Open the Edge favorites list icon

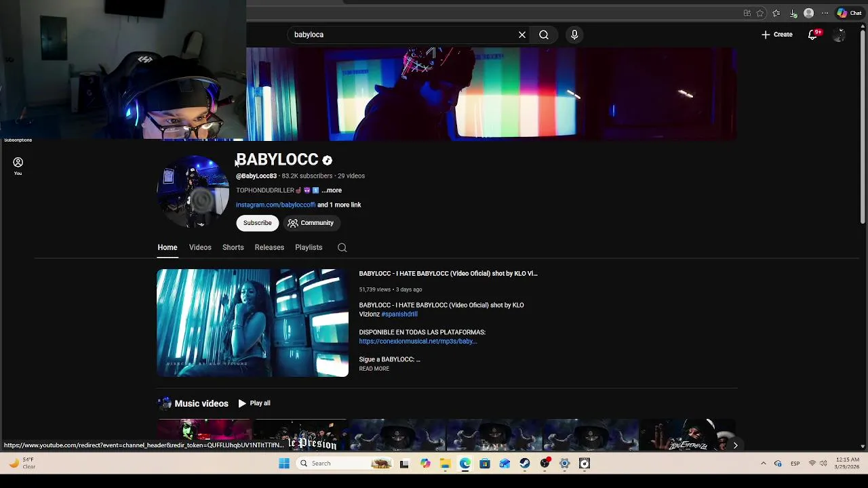point(776,13)
